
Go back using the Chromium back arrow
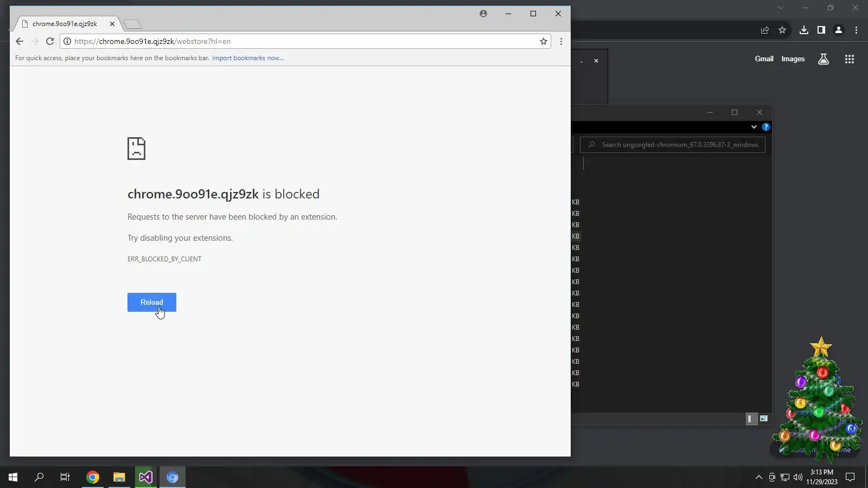(20, 41)
